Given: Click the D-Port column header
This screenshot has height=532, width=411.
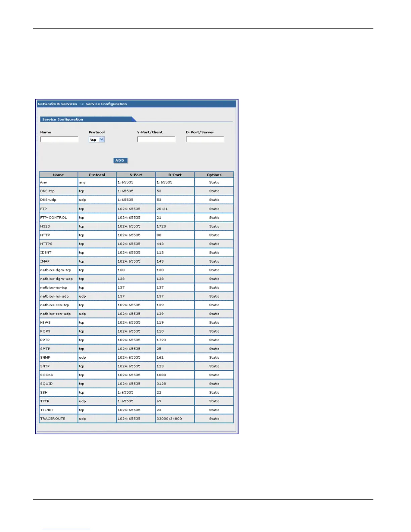Looking at the screenshot, I should click(175, 175).
